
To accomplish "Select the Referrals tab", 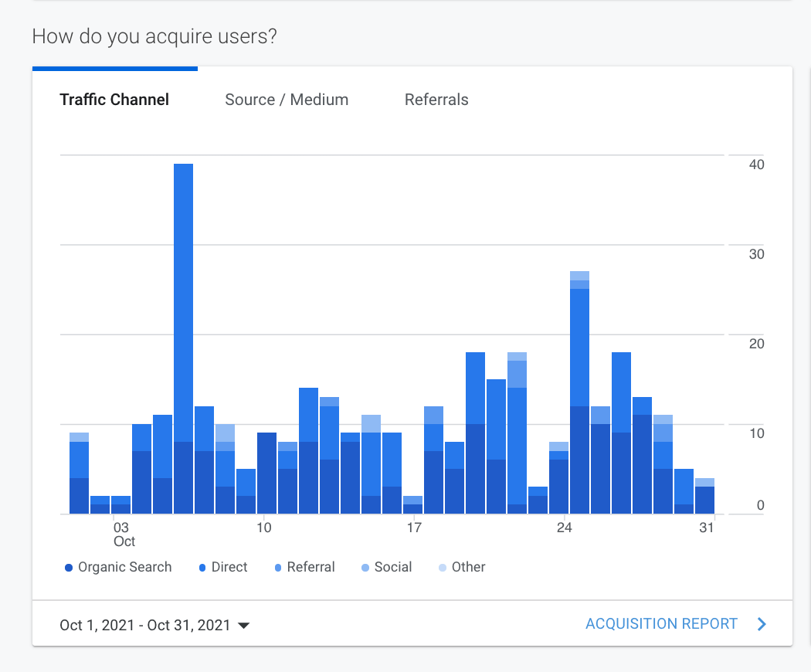I will pyautogui.click(x=436, y=100).
